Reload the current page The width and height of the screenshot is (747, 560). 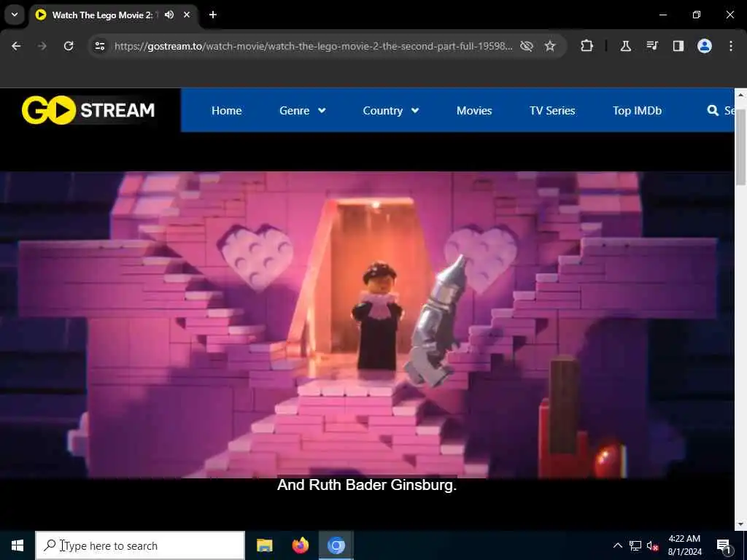(69, 46)
